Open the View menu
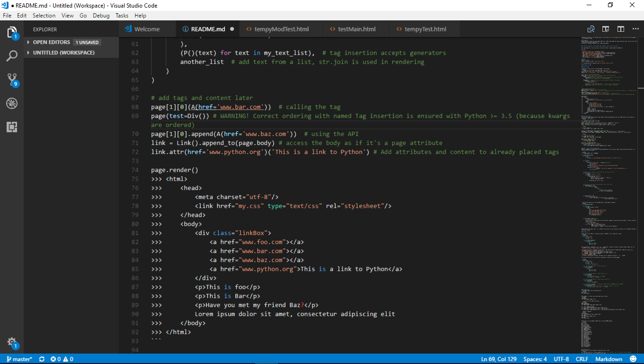The width and height of the screenshot is (644, 364). [x=68, y=16]
